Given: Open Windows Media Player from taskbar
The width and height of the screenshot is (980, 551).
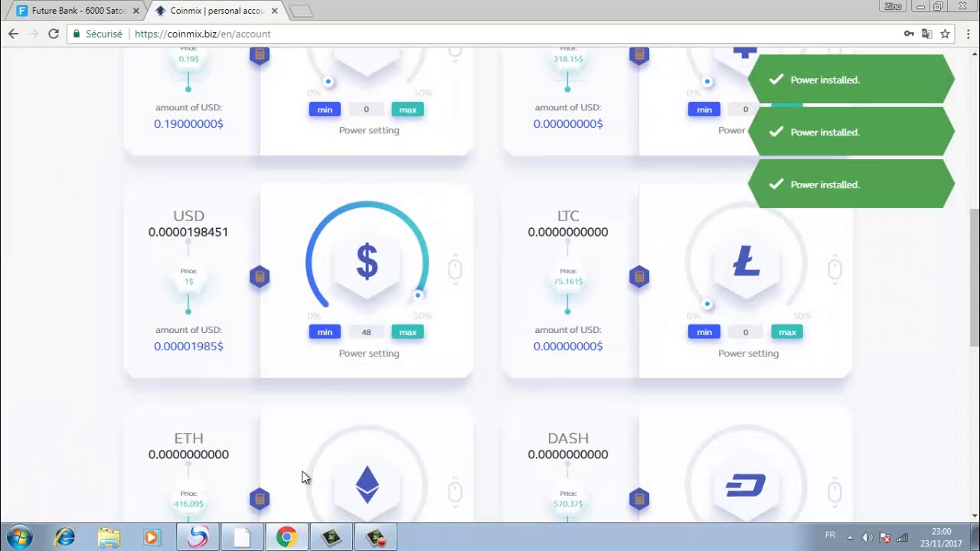Looking at the screenshot, I should [151, 537].
